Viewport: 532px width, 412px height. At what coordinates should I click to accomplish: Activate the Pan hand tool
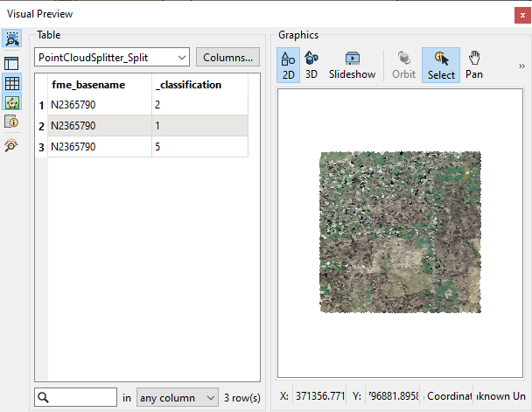click(474, 65)
